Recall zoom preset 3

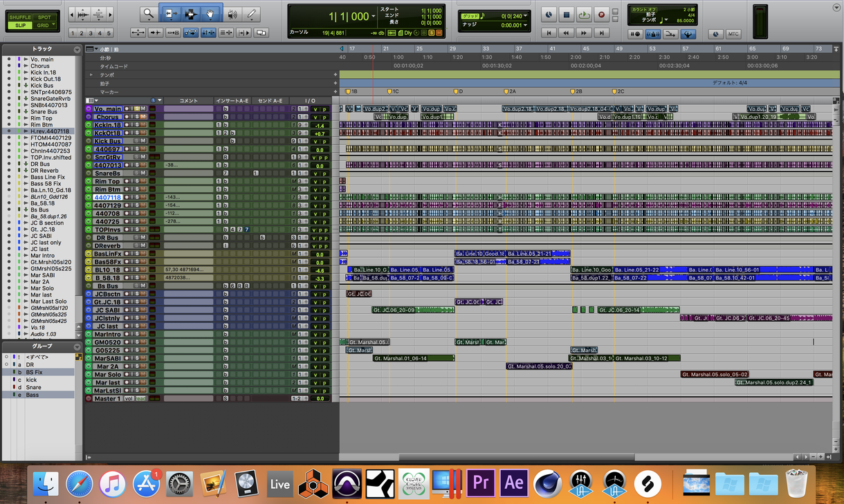pos(91,33)
